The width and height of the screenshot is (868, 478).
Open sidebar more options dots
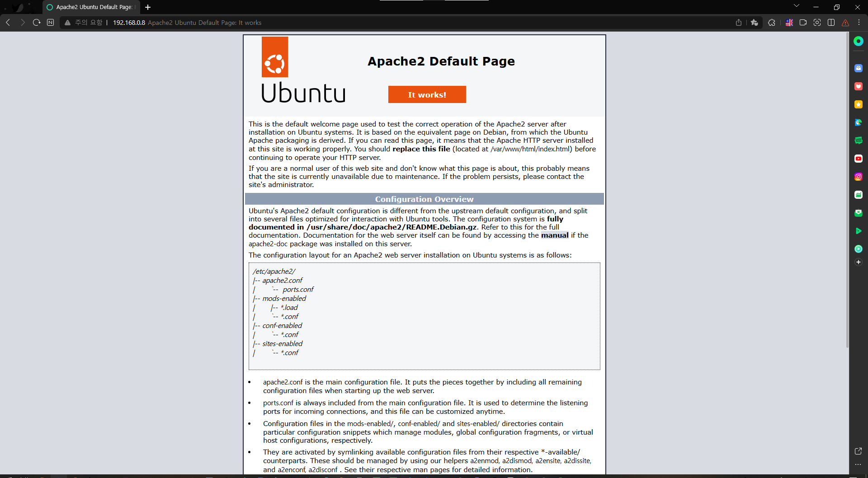(858, 464)
